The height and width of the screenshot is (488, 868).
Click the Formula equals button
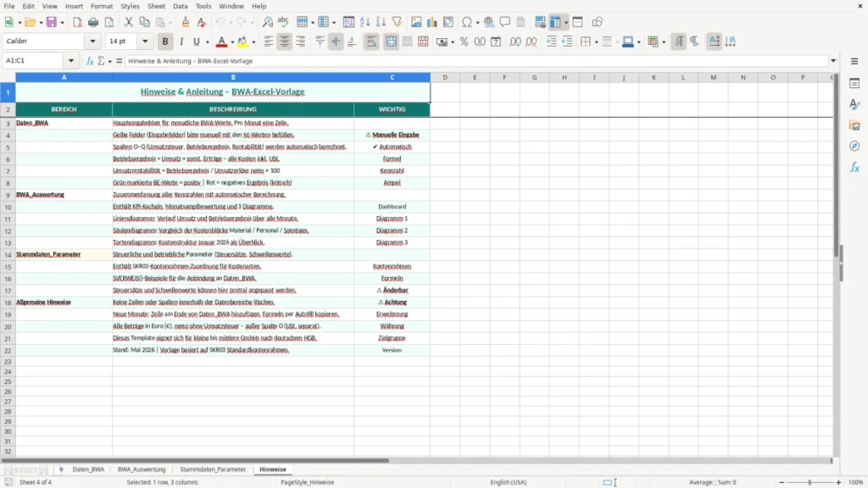(x=119, y=61)
